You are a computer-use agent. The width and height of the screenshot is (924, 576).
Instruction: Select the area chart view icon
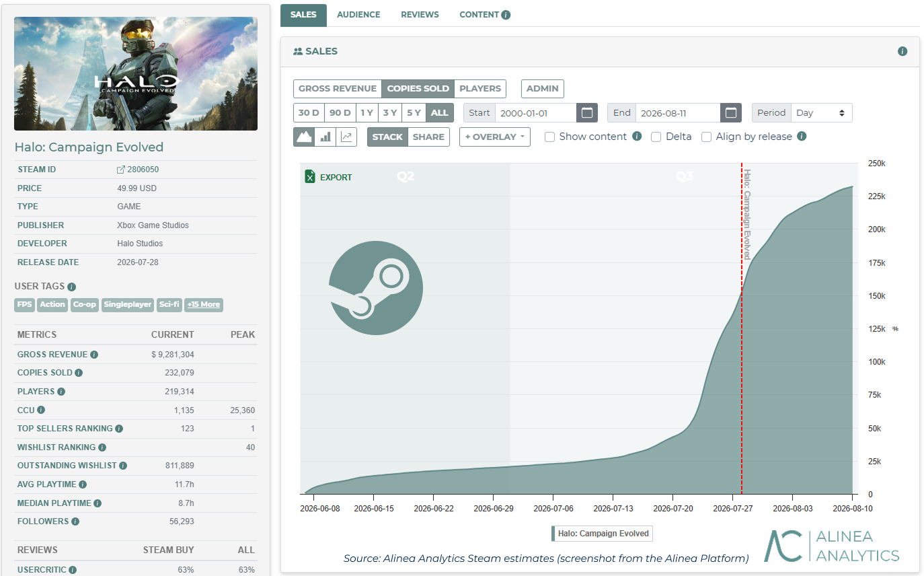click(x=304, y=137)
